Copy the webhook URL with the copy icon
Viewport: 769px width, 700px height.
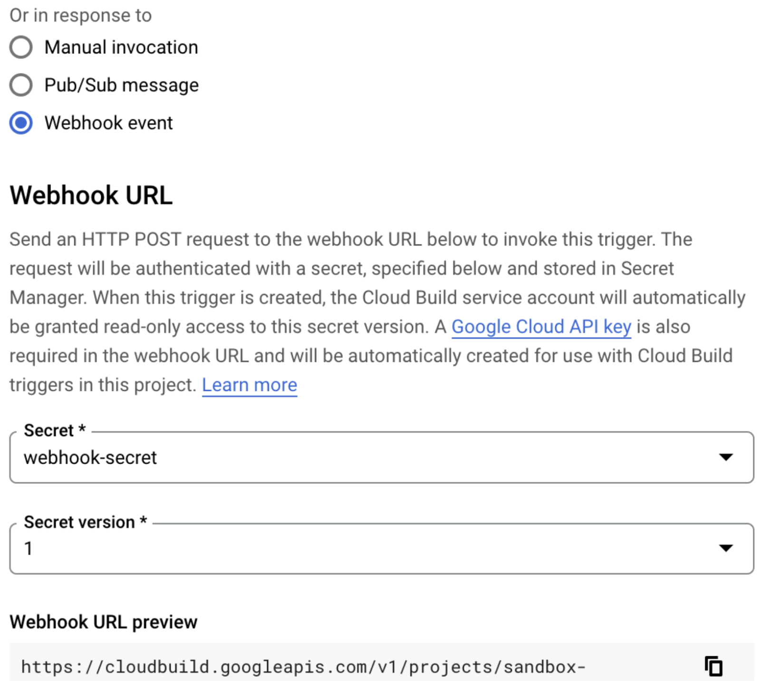coord(713,666)
